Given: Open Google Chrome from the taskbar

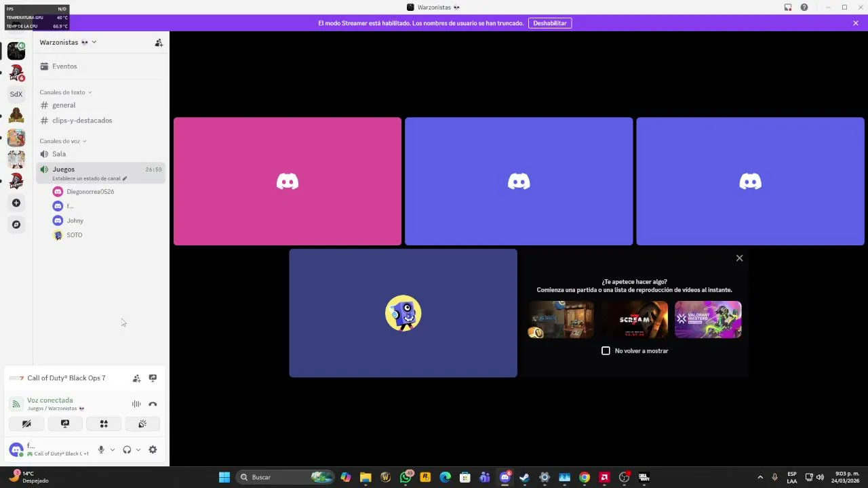Looking at the screenshot, I should [585, 477].
